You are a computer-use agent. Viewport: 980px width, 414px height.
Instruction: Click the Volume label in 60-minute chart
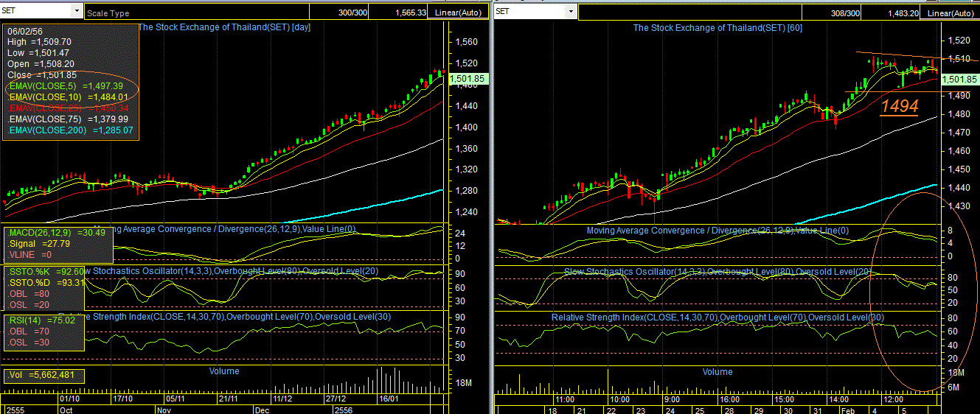click(x=717, y=372)
